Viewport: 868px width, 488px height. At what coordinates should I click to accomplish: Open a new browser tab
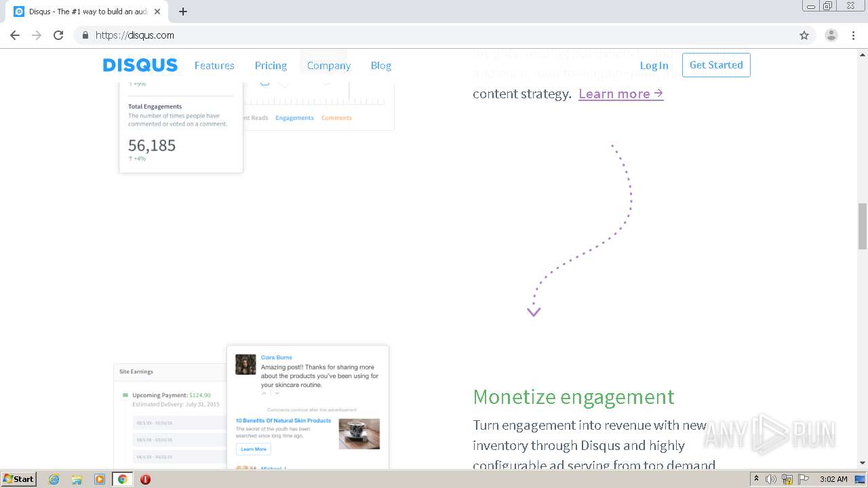tap(182, 12)
